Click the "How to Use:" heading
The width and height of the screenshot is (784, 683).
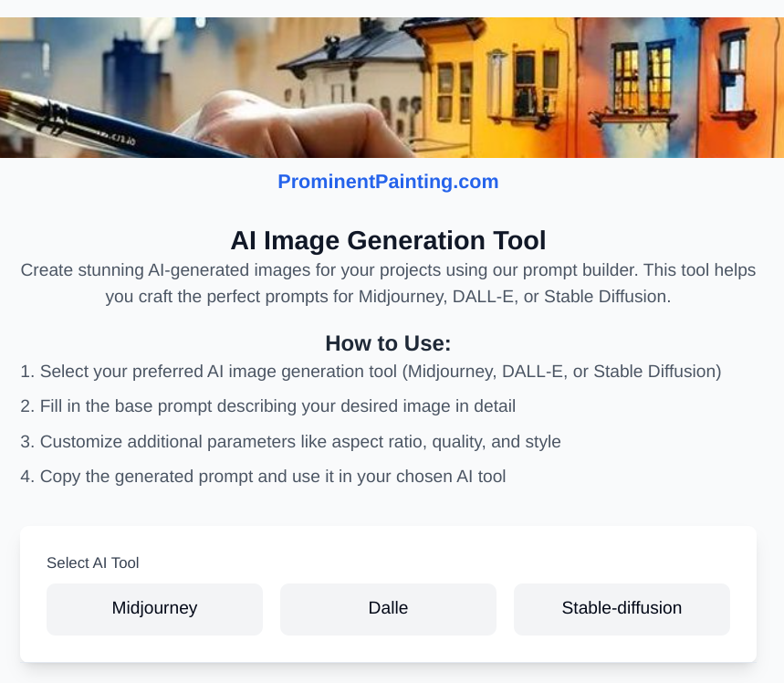[388, 343]
